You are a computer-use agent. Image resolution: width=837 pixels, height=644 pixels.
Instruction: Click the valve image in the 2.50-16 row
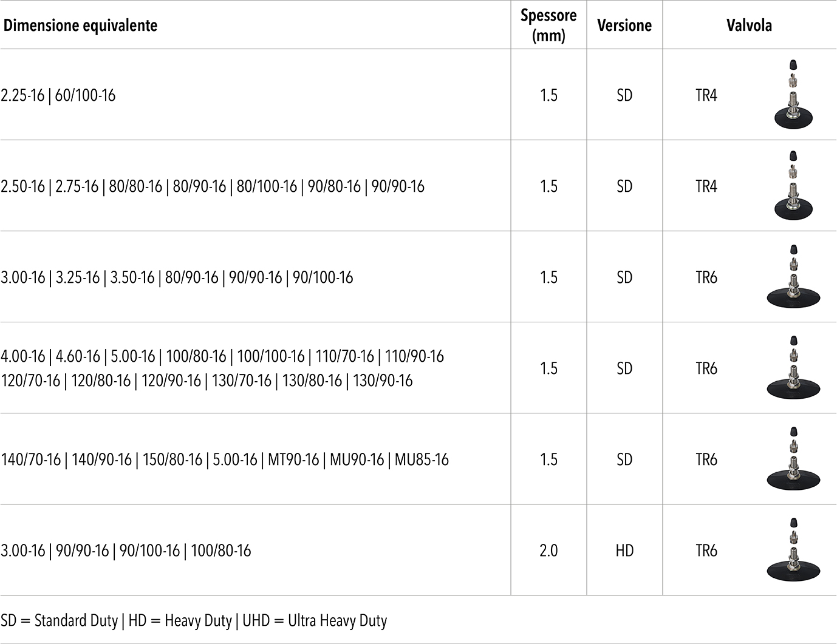[793, 186]
